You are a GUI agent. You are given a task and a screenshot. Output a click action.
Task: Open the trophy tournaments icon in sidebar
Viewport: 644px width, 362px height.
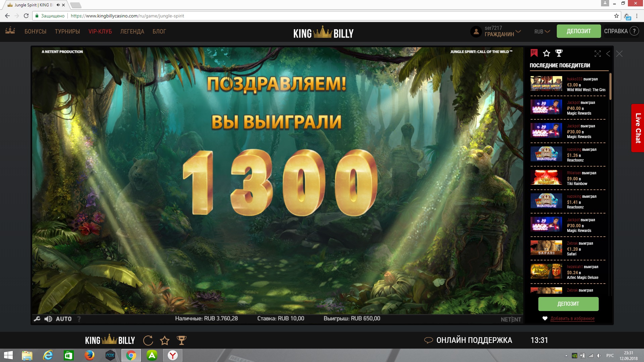559,53
